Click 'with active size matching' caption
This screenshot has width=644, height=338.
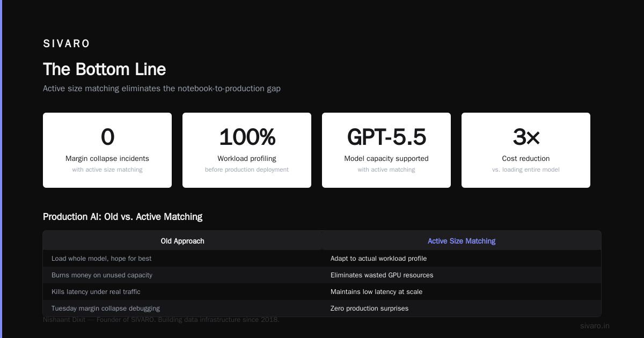[107, 170]
